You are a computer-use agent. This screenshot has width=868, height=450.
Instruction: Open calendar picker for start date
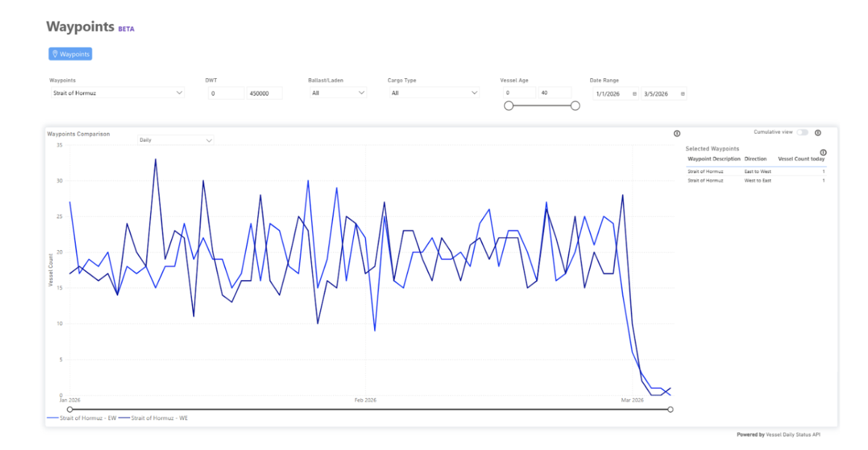pyautogui.click(x=634, y=94)
